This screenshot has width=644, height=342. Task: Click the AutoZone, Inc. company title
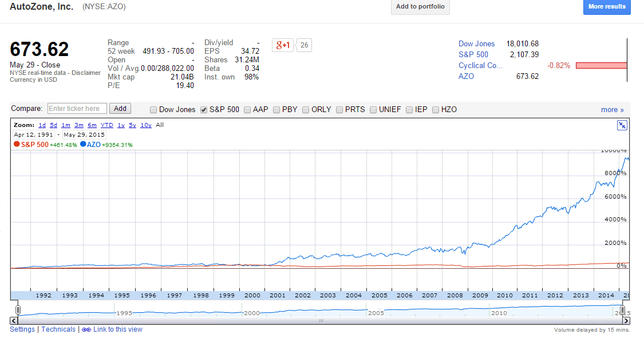(41, 6)
